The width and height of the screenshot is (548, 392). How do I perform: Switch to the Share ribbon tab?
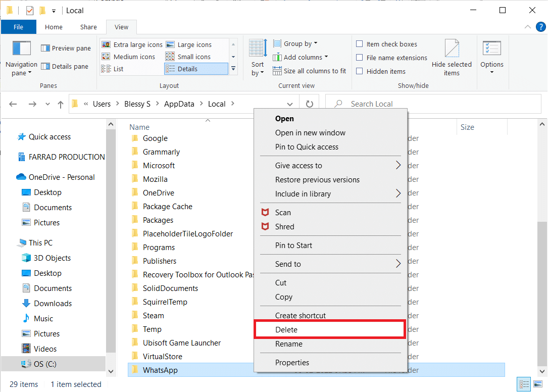88,27
